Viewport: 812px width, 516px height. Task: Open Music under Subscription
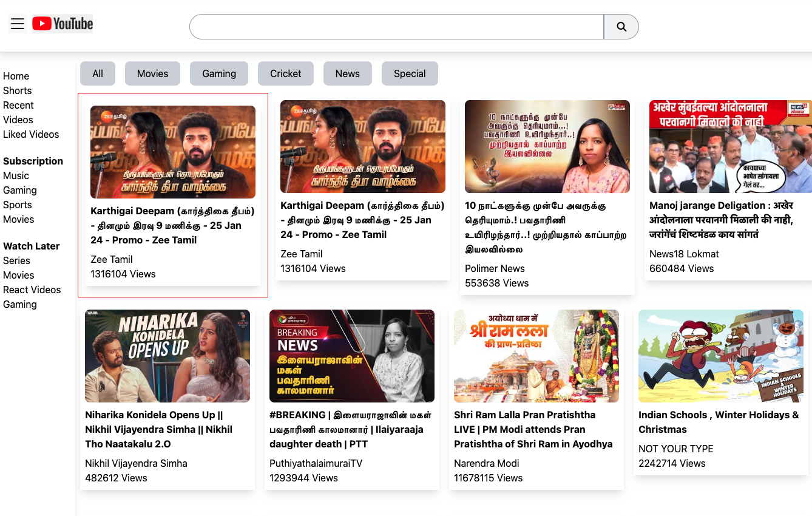click(16, 175)
